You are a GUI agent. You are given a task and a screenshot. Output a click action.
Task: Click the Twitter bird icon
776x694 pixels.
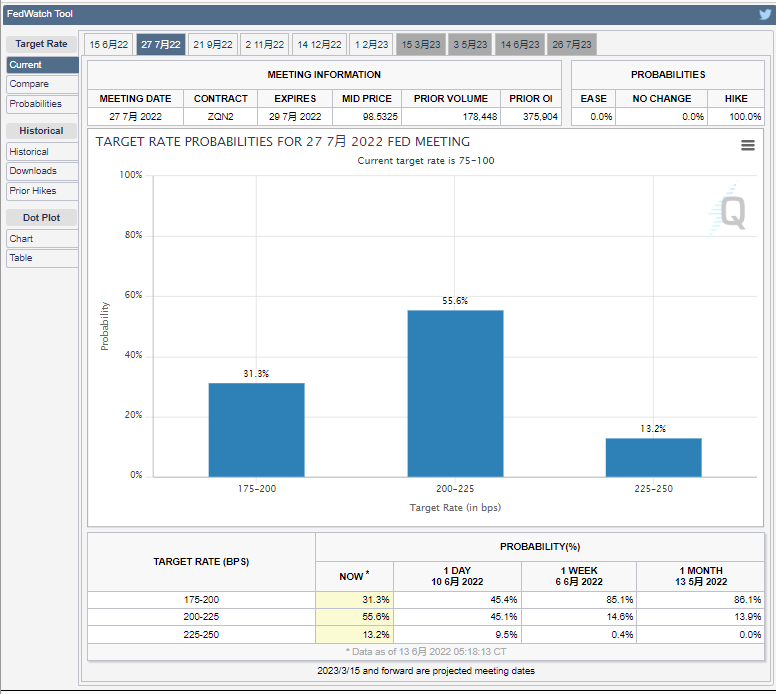coord(765,14)
